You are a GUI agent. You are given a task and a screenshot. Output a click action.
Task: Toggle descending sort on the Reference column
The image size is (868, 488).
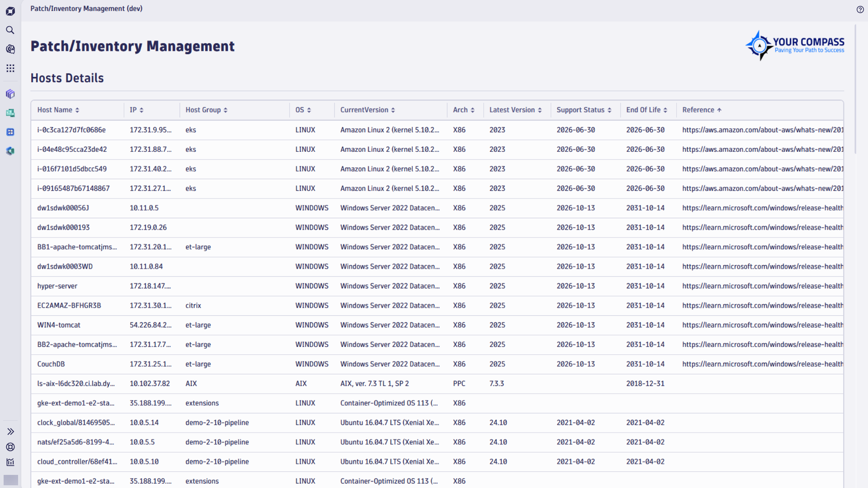point(719,110)
